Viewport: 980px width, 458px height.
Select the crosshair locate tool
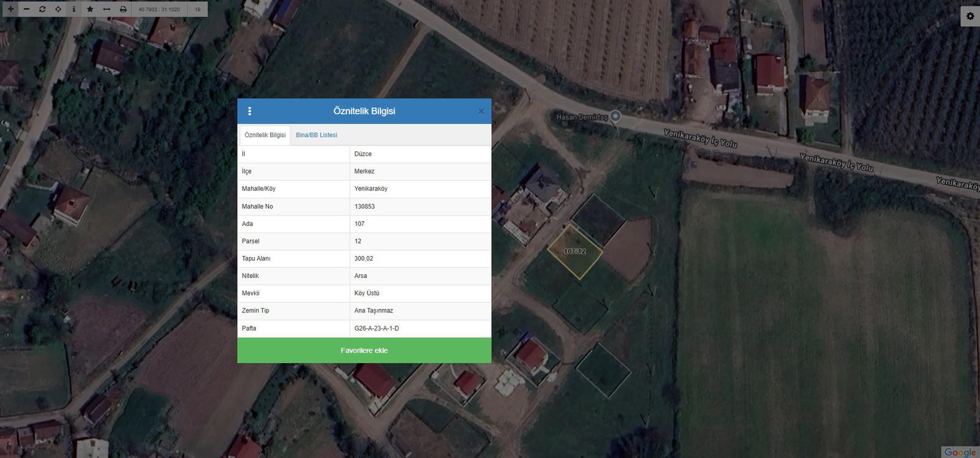[58, 9]
